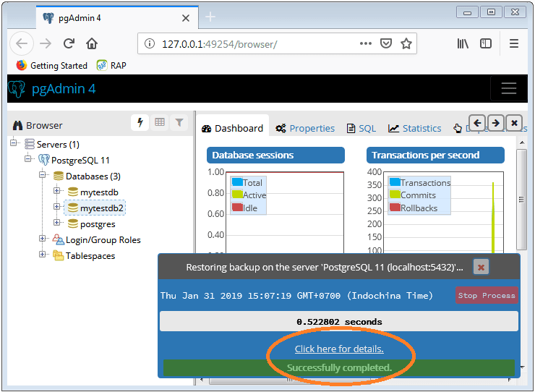Select the Databases (3) tree item

point(93,176)
